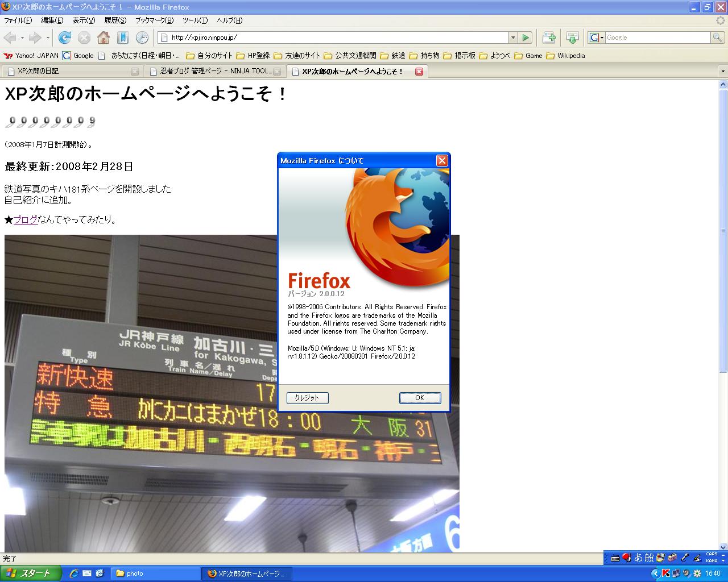Click the クレジット button
The height and width of the screenshot is (582, 728).
coord(307,398)
